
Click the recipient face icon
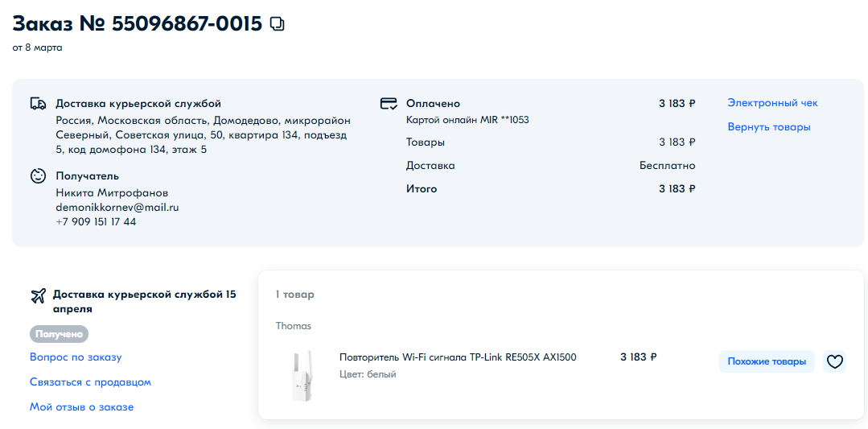click(x=38, y=175)
